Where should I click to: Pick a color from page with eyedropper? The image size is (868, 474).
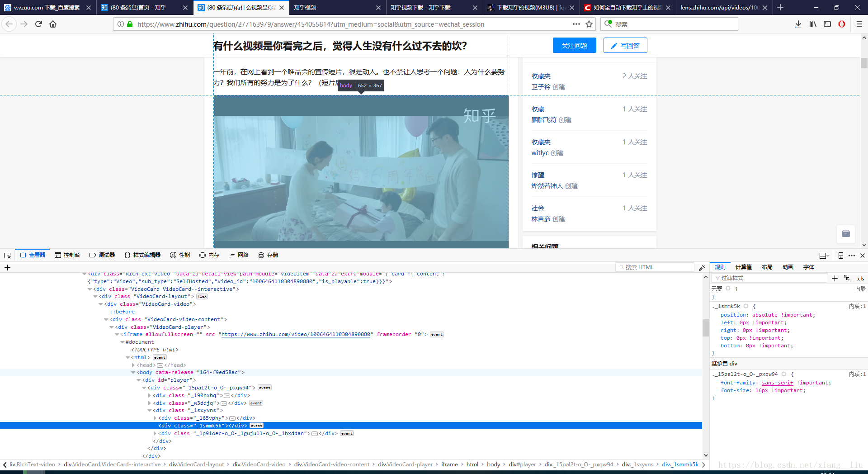[x=702, y=267]
